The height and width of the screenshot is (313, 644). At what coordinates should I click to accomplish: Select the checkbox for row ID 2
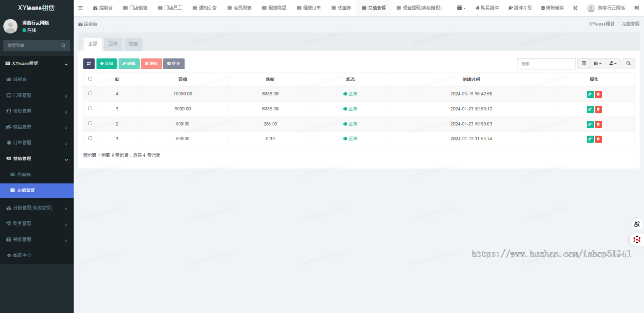[x=90, y=123]
